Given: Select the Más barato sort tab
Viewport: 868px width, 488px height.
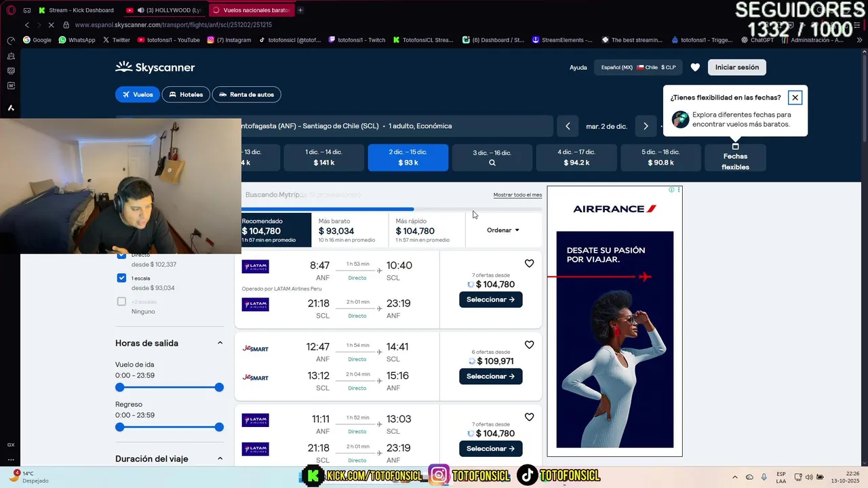Looking at the screenshot, I should point(349,230).
